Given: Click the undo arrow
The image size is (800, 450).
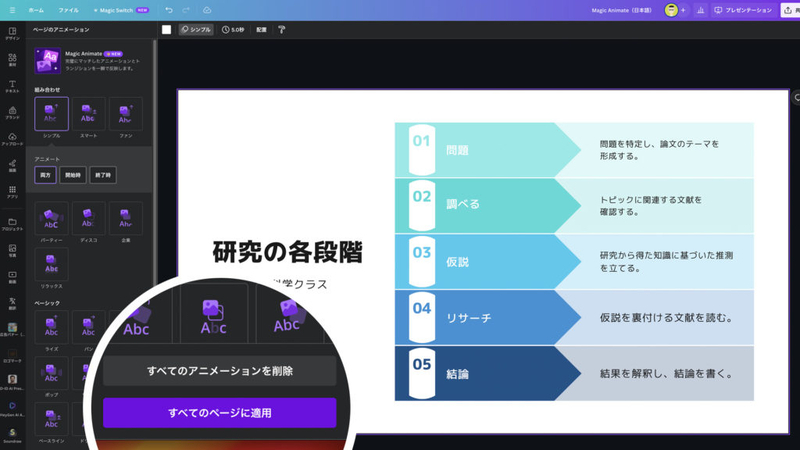Looking at the screenshot, I should click(169, 10).
